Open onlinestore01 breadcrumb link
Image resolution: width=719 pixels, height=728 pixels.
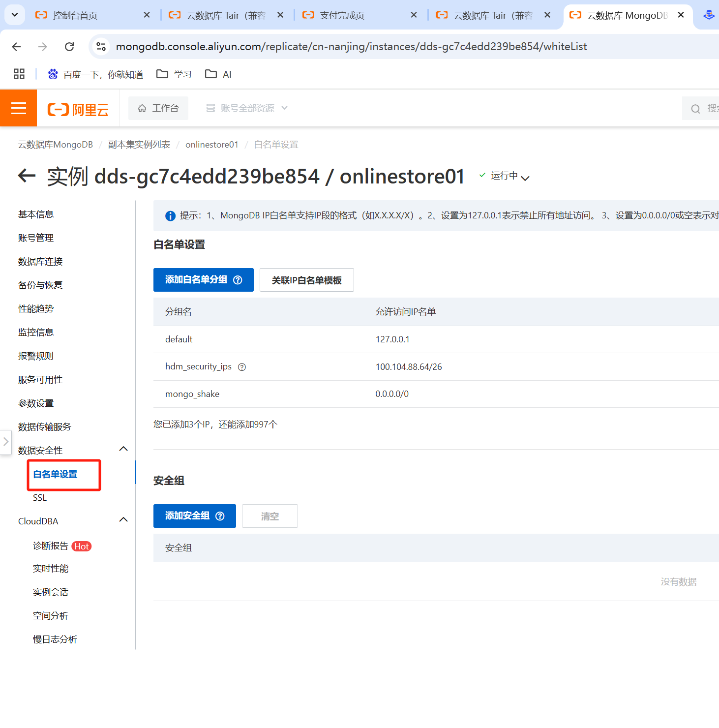tap(212, 145)
